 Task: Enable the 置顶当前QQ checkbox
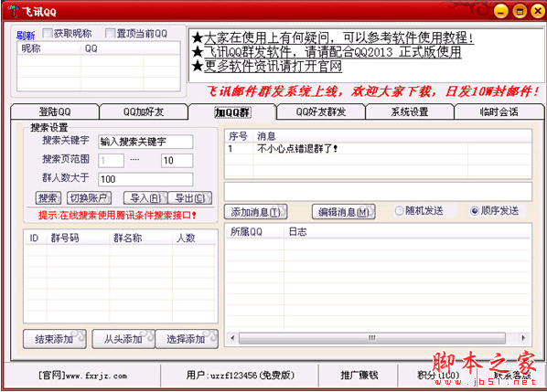click(x=110, y=33)
